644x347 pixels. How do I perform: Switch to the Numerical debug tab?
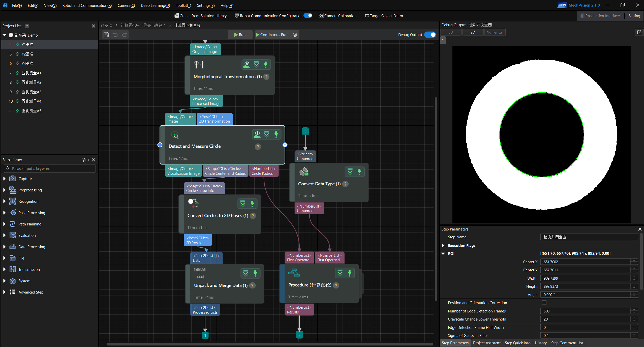coord(495,32)
